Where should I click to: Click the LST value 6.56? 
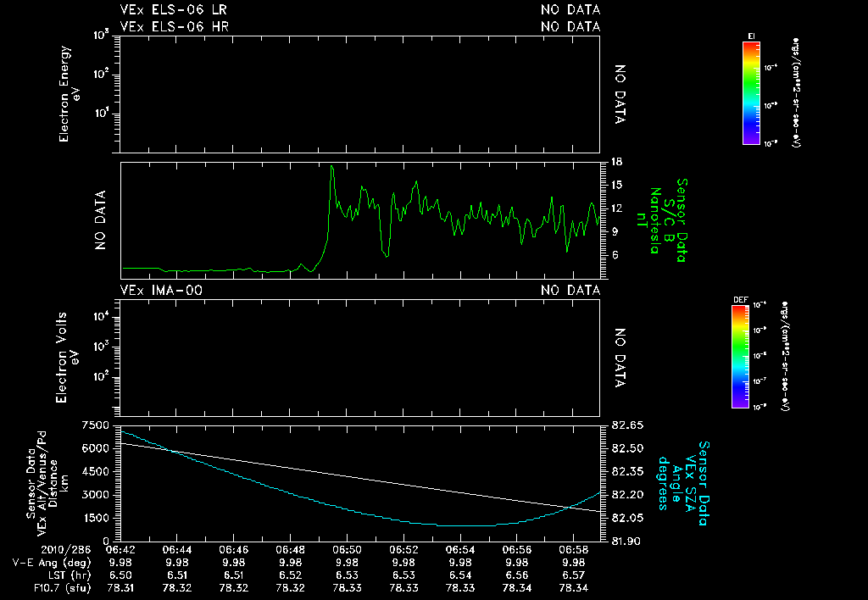(x=516, y=575)
